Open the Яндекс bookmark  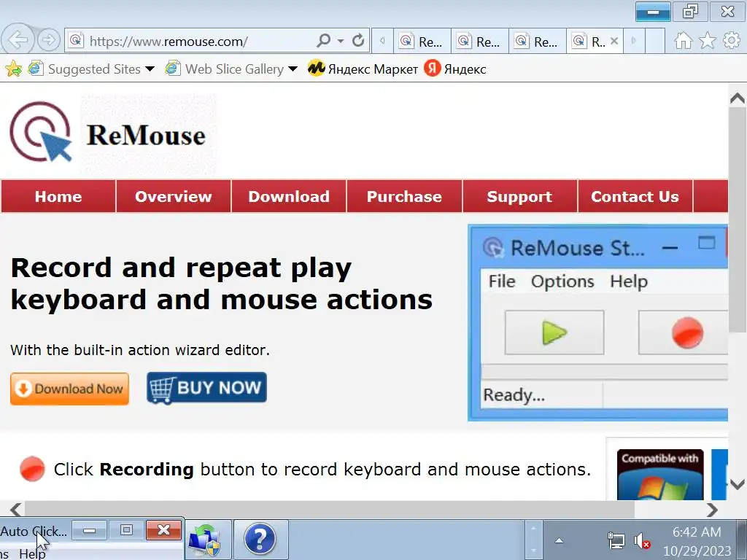pyautogui.click(x=455, y=69)
